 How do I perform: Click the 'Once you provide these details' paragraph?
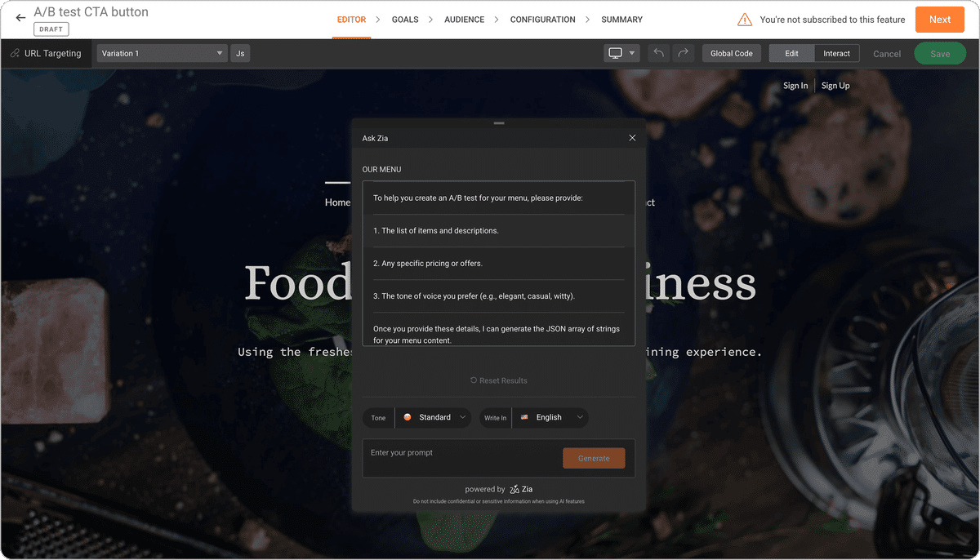[x=497, y=335]
